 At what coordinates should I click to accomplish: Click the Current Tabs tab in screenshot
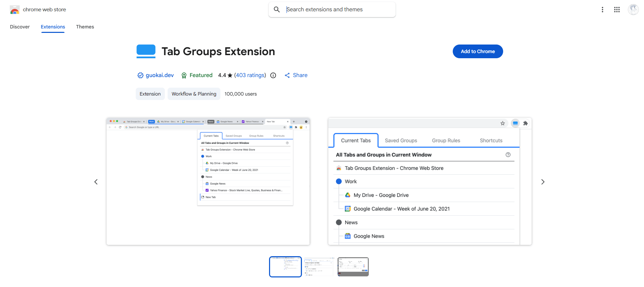356,140
